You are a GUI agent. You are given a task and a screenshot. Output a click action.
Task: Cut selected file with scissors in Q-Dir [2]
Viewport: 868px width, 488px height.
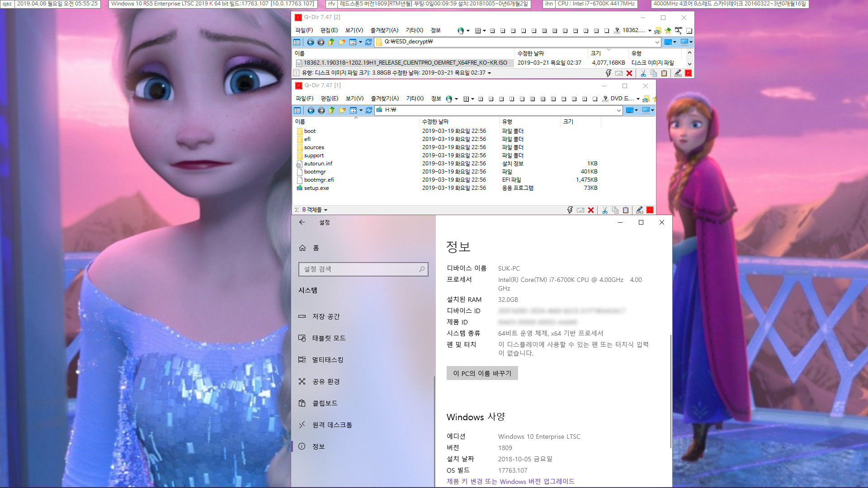tap(643, 73)
